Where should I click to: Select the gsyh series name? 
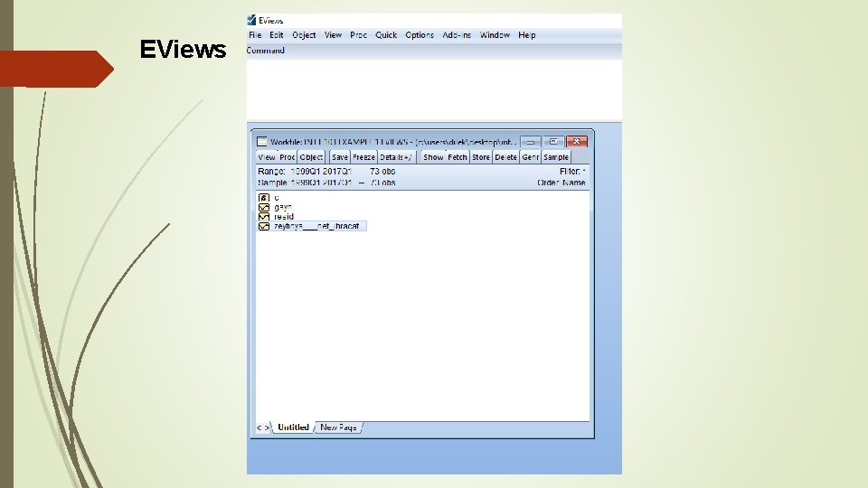[x=282, y=207]
